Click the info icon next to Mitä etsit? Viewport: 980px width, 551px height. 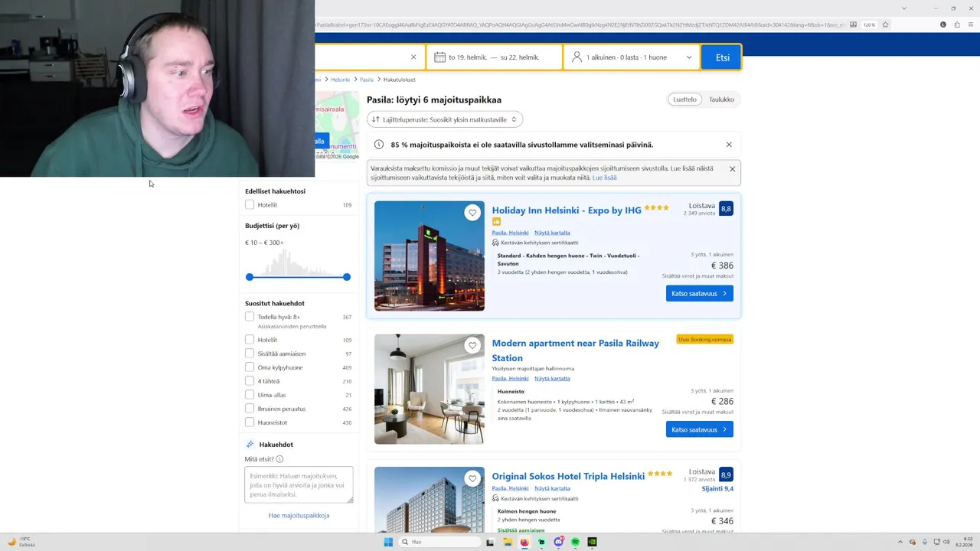[x=279, y=459]
